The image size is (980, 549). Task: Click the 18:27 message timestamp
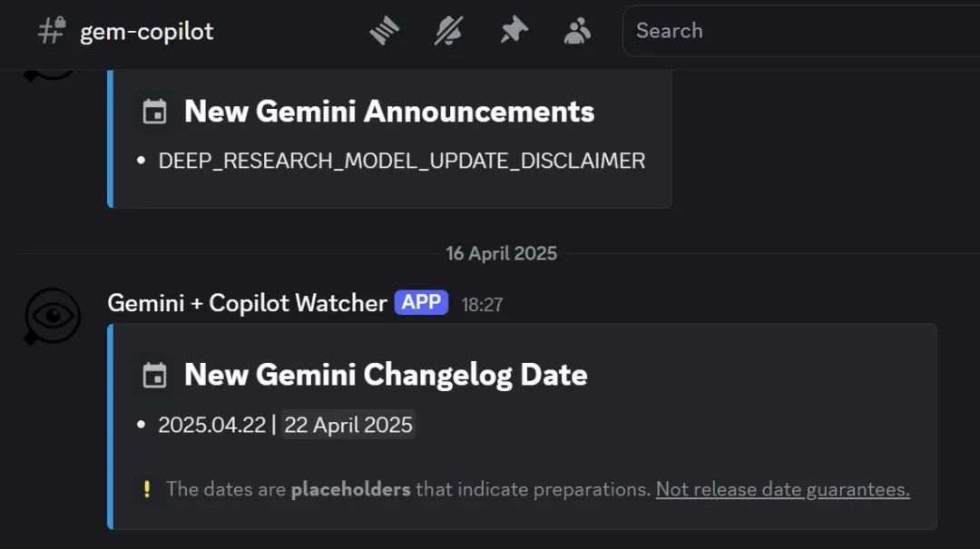coord(483,304)
